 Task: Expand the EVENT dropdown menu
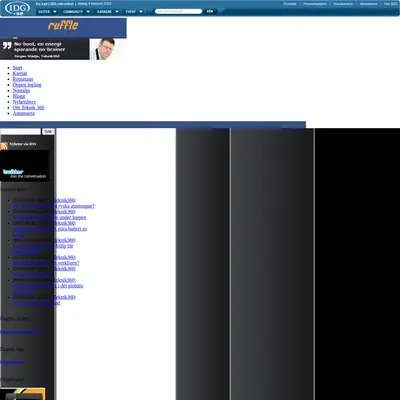134,12
